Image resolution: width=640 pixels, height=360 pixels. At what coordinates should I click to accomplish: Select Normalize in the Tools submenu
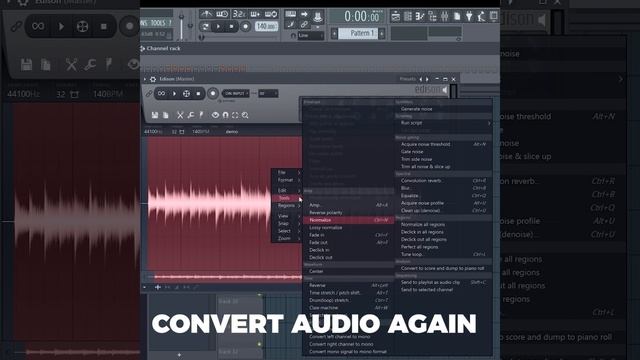click(349, 220)
